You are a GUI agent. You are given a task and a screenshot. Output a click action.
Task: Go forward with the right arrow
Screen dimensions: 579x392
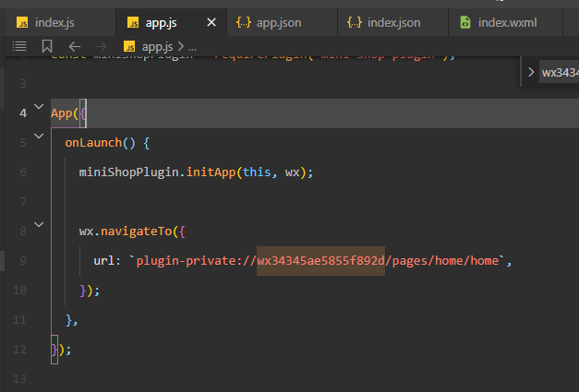101,46
